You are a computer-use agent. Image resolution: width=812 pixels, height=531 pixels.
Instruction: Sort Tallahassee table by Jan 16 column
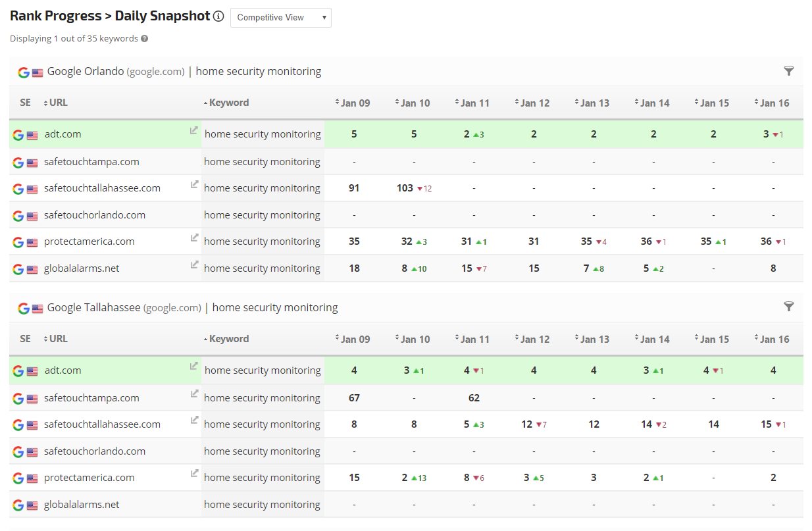coord(771,340)
